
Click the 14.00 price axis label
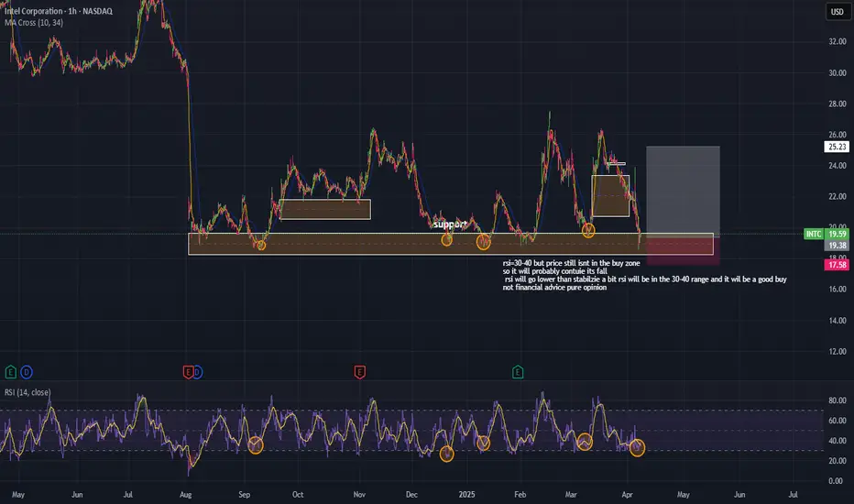pos(838,321)
